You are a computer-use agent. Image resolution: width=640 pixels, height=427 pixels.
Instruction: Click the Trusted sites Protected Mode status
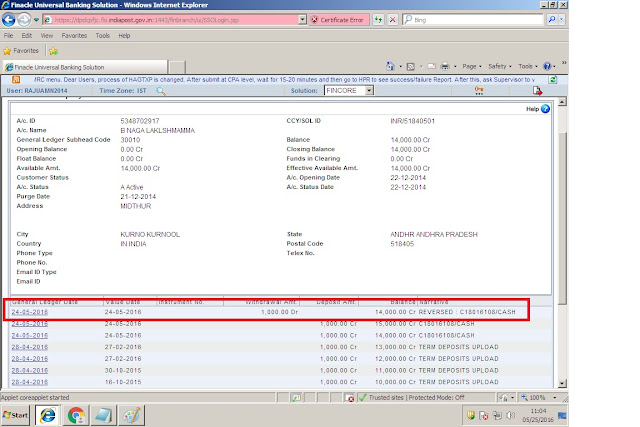tap(412, 398)
